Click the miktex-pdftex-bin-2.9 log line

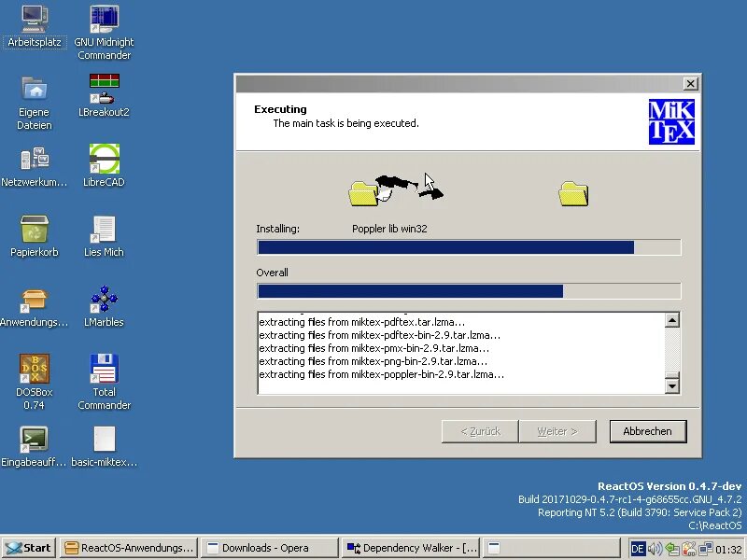tap(380, 335)
